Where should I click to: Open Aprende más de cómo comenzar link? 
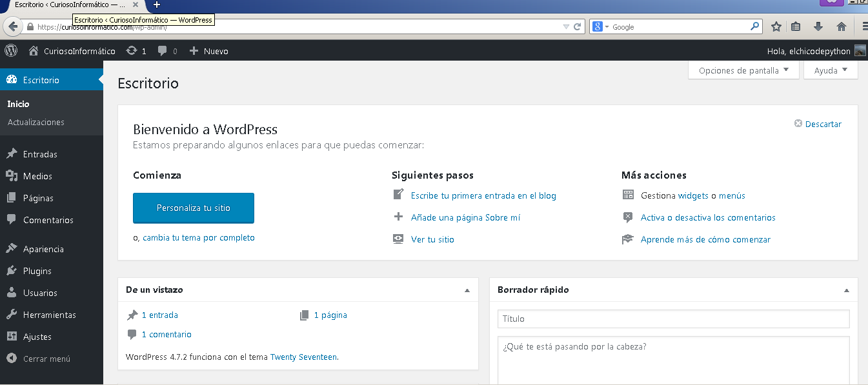tap(705, 239)
